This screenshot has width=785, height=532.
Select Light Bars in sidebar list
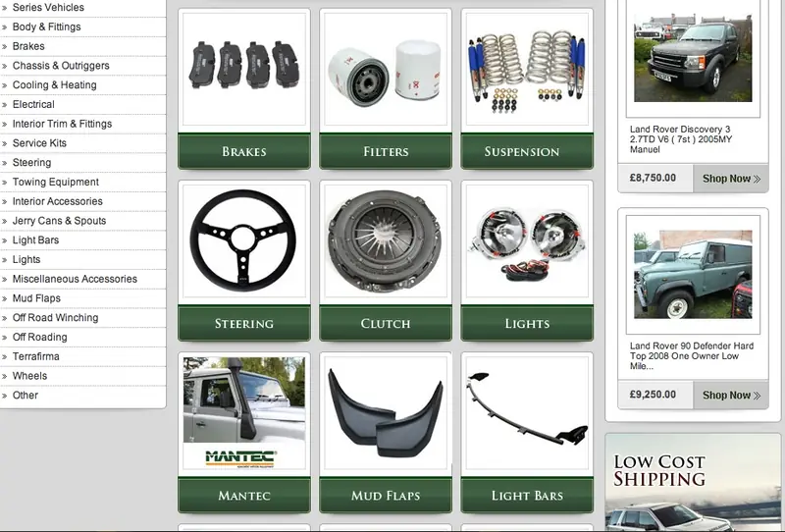coord(35,239)
